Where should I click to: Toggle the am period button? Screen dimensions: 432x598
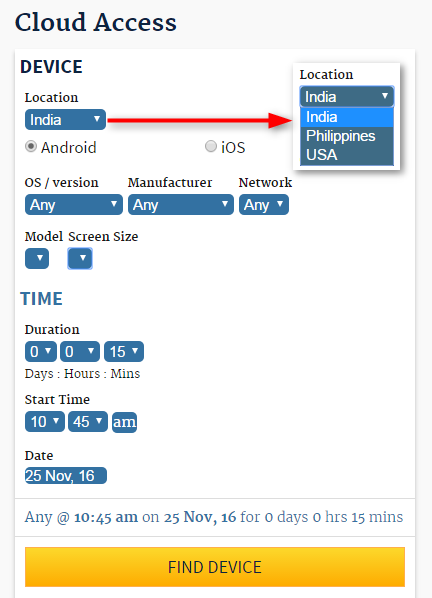point(124,422)
